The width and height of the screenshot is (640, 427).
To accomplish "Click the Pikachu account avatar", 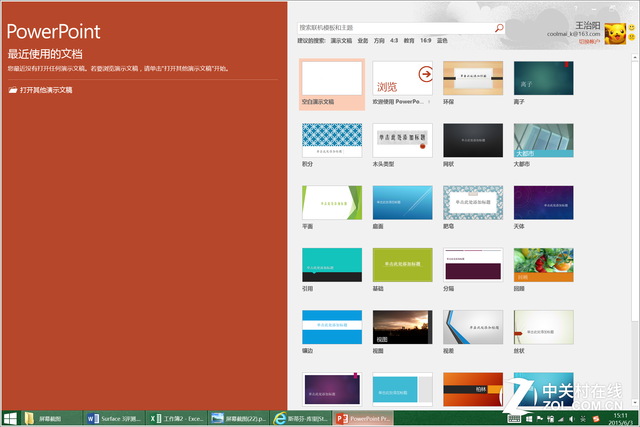I will (x=615, y=33).
